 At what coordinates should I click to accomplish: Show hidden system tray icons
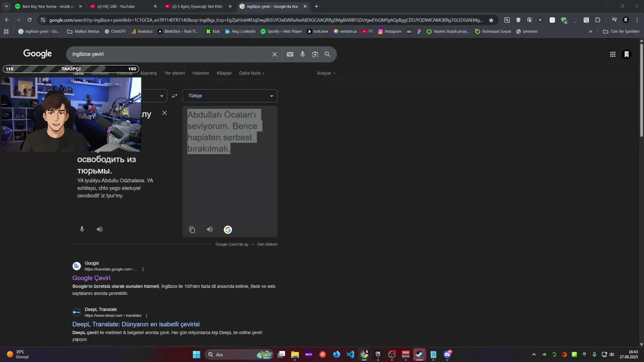(534, 354)
